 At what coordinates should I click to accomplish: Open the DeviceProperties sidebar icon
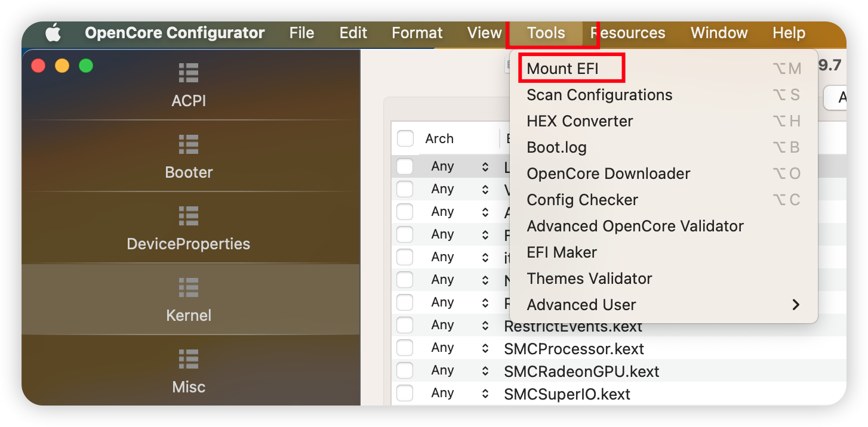[189, 216]
